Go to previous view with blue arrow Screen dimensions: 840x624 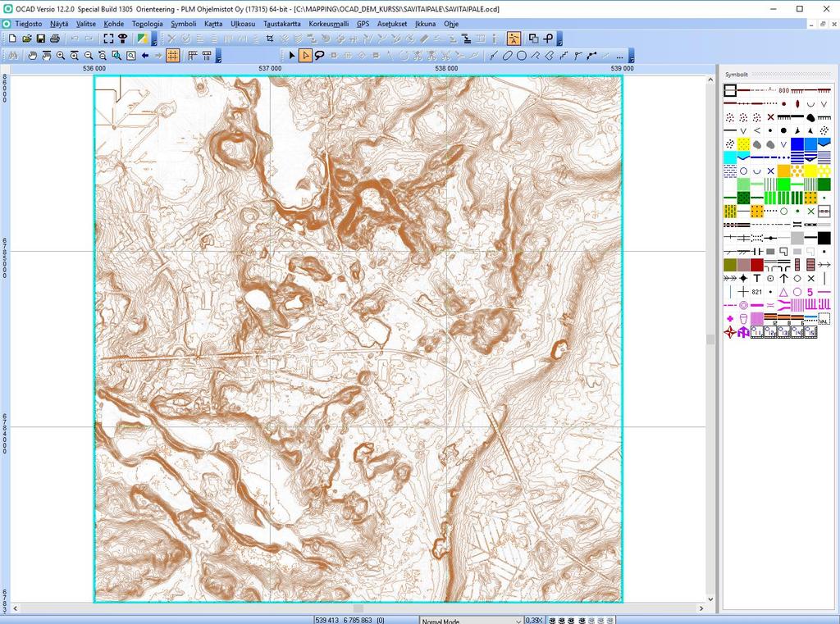click(x=144, y=55)
